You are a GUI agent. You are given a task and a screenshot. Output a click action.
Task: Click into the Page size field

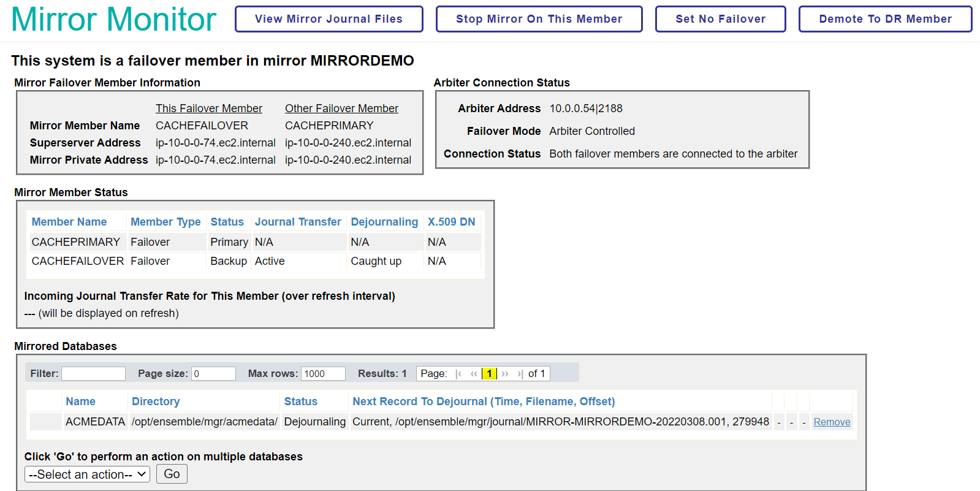pos(213,374)
